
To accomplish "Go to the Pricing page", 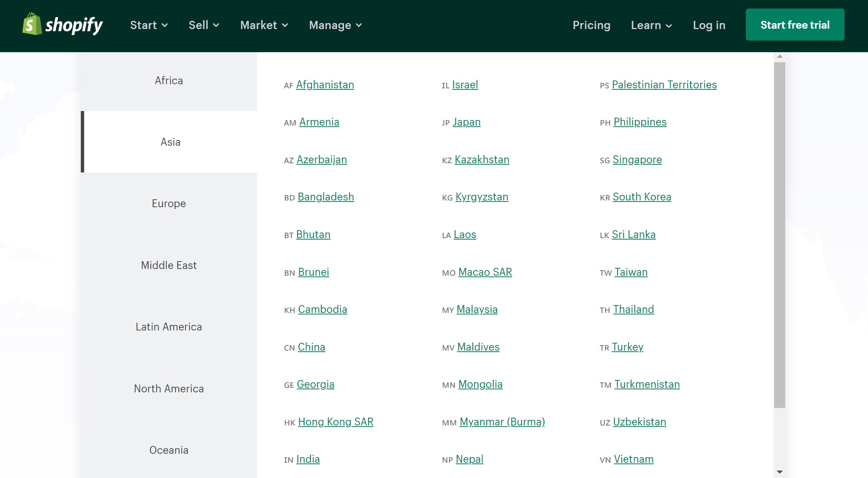I will tap(591, 25).
